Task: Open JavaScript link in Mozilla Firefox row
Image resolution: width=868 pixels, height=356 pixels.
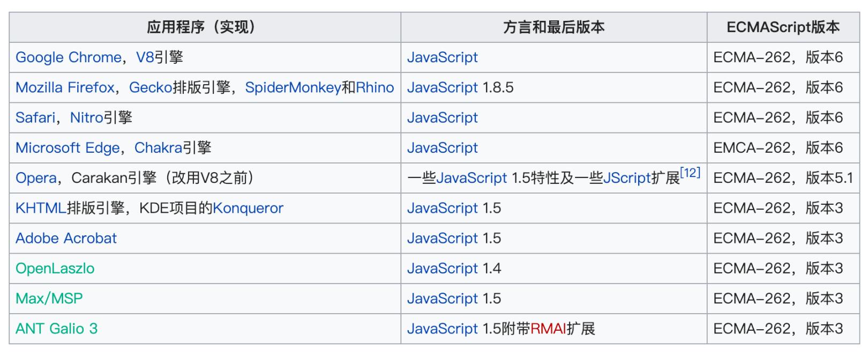Action: (443, 87)
